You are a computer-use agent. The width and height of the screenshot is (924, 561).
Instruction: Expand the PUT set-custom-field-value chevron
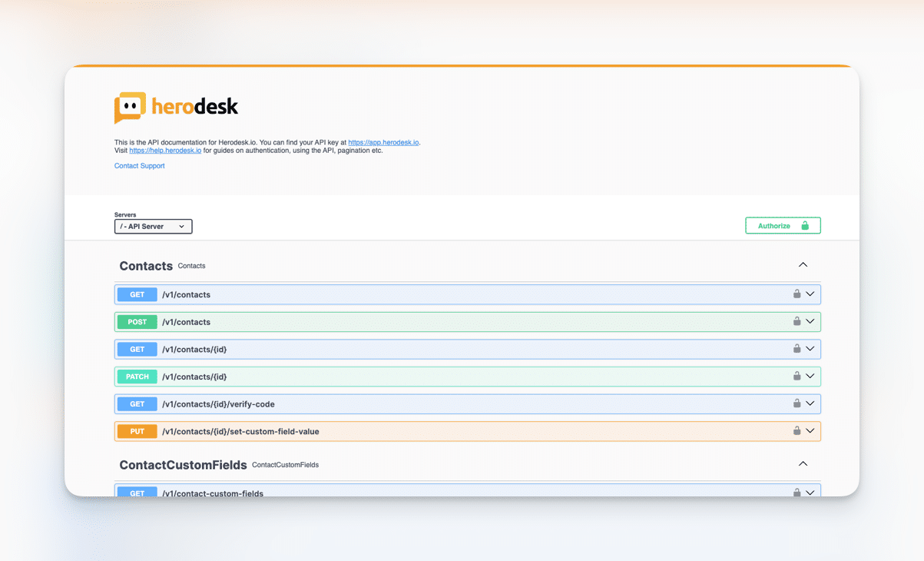[810, 431]
